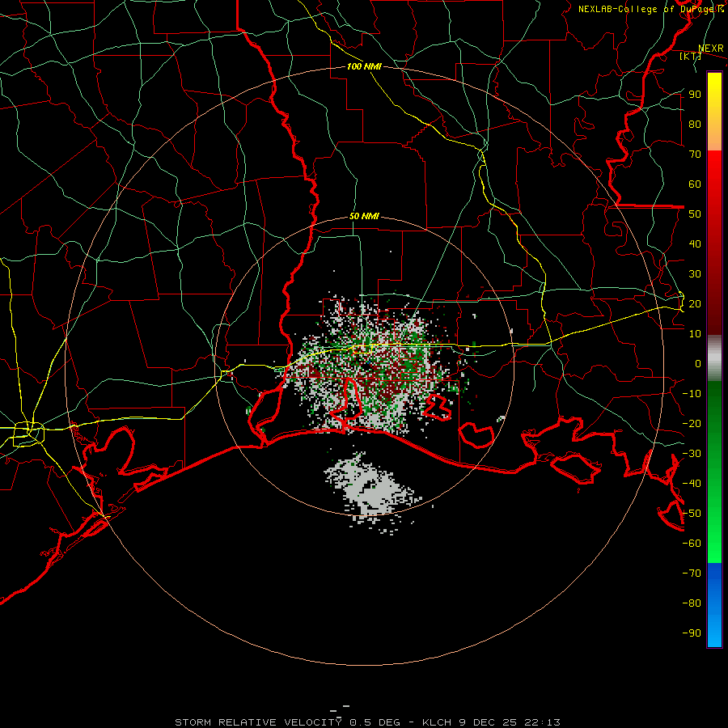Select the -90 value on the velocity scale

pos(692,633)
